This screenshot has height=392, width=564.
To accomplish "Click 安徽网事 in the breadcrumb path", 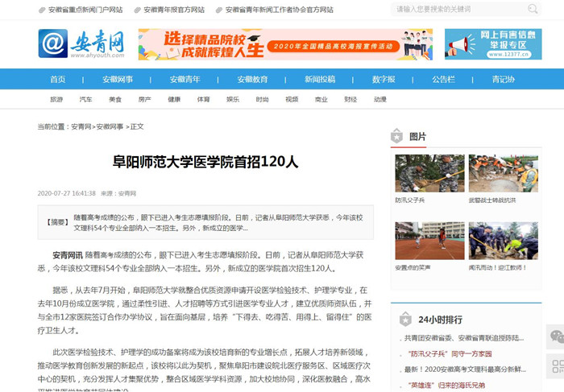I will (x=110, y=126).
